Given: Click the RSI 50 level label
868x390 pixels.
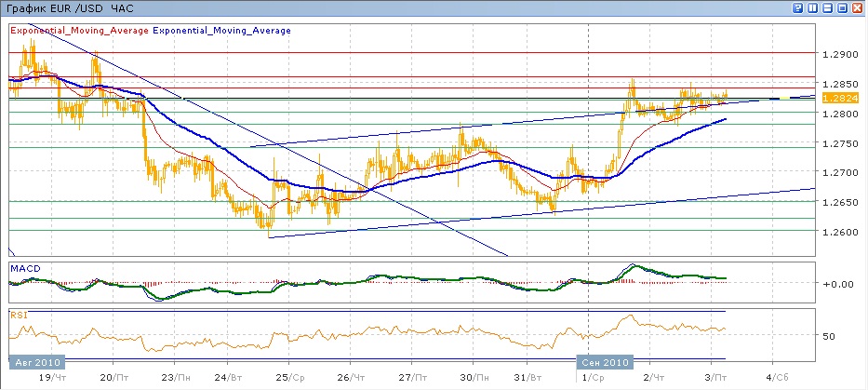Looking at the screenshot, I should (830, 336).
